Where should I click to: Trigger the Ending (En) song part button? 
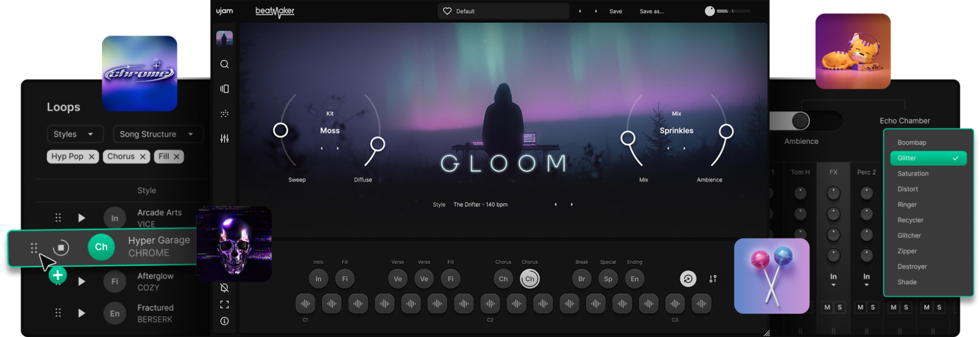634,279
